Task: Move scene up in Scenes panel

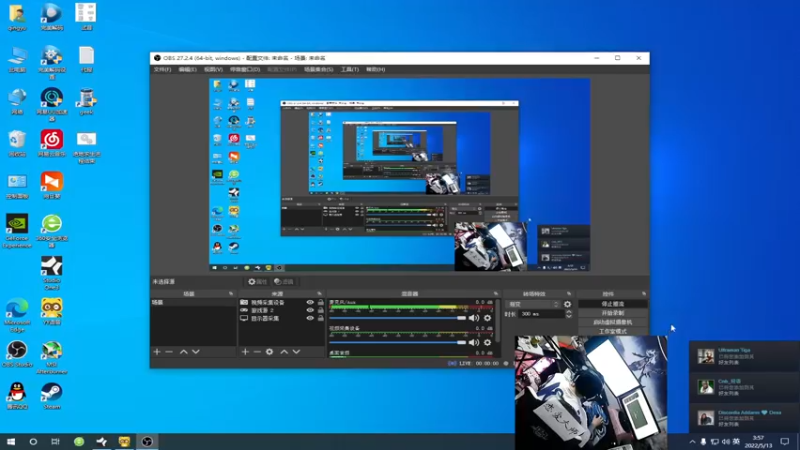Action: (x=184, y=352)
